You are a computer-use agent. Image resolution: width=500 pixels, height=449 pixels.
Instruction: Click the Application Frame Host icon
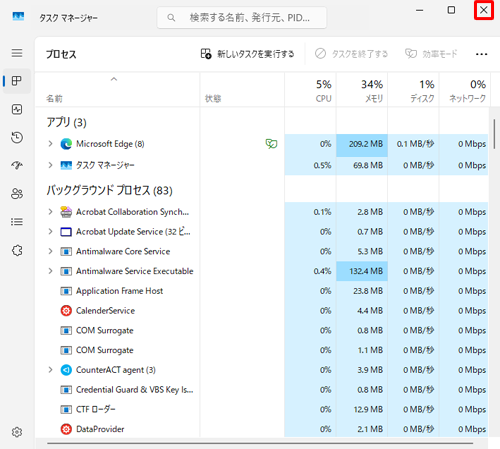click(66, 291)
